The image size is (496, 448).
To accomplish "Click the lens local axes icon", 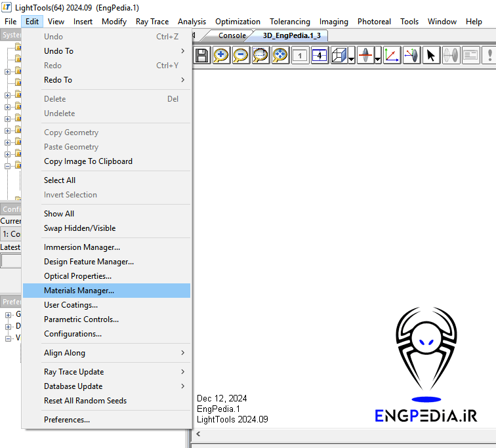I will (x=411, y=56).
